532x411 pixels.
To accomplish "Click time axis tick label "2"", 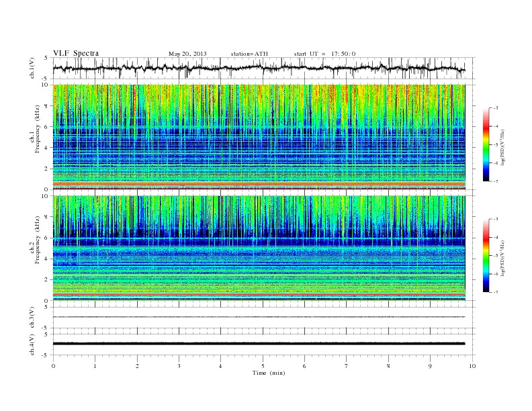I will coord(137,366).
